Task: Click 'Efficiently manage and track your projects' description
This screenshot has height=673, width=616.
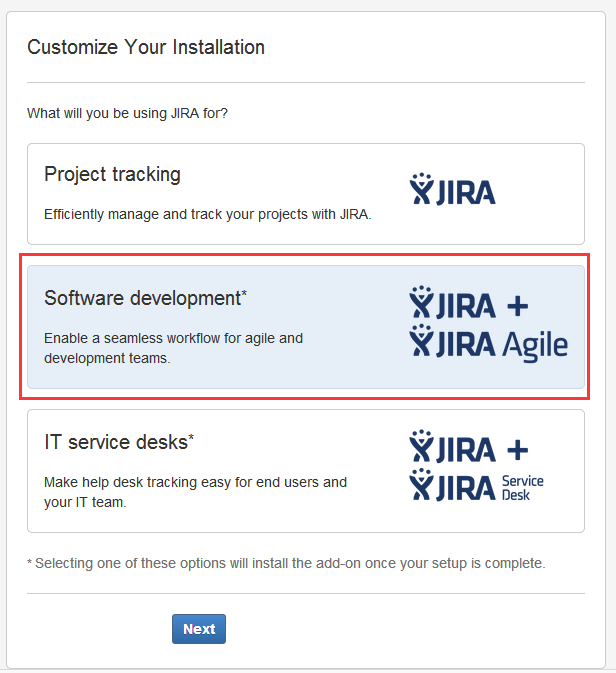Action: pos(207,214)
